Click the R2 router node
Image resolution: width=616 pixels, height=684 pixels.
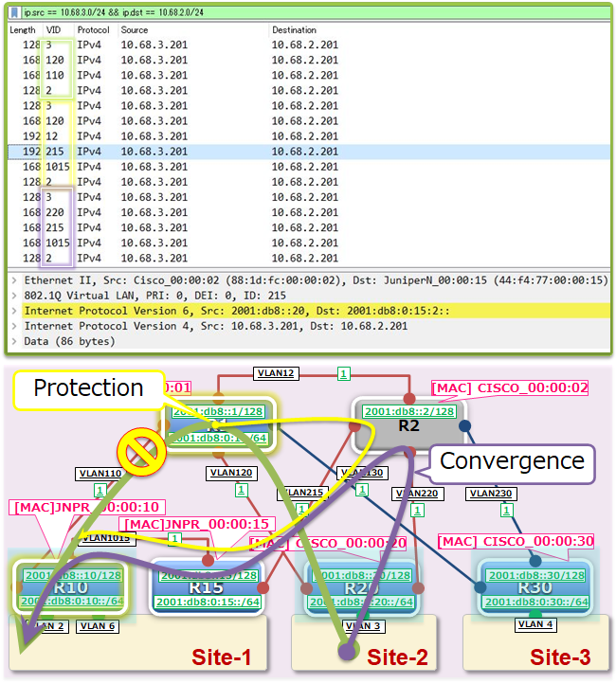pyautogui.click(x=408, y=425)
